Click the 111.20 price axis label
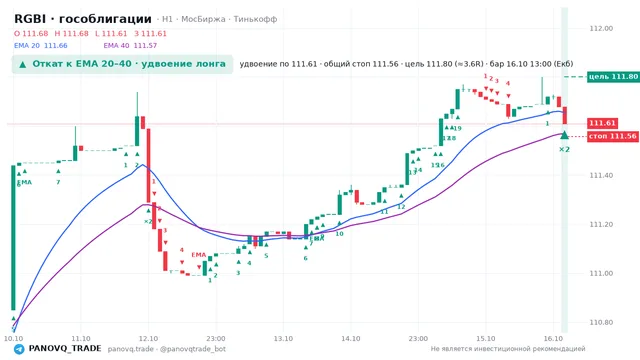640x360 pixels. point(601,224)
